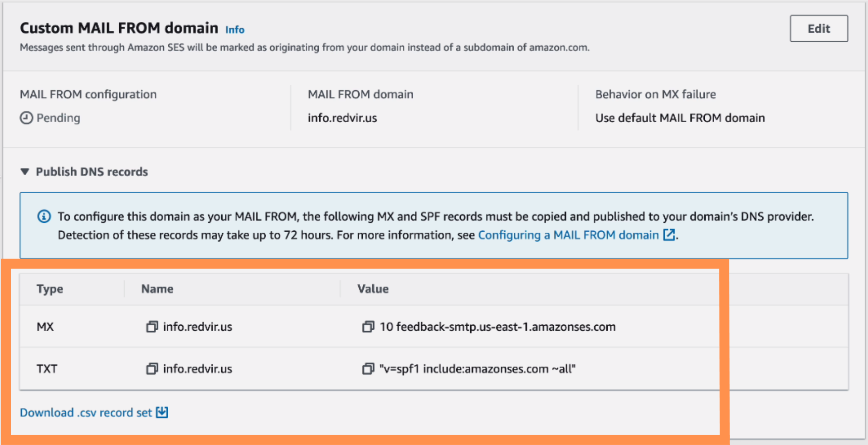Click the Use default MAIL FROM domain text

(679, 117)
